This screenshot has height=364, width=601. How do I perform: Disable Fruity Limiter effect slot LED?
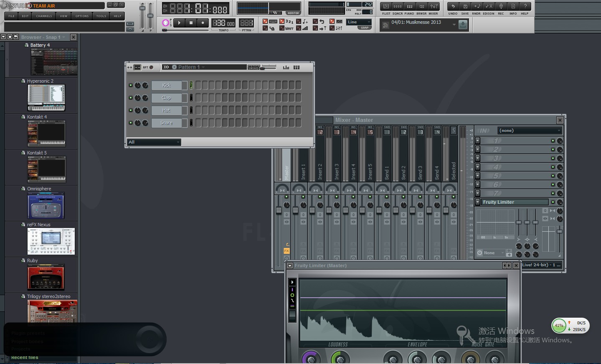[x=553, y=202]
